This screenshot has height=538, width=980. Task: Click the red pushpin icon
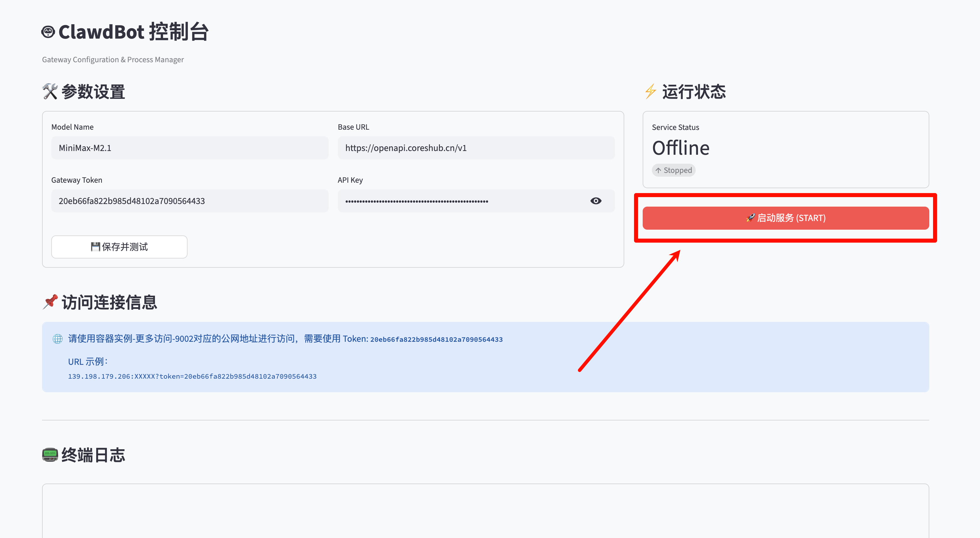[x=50, y=302]
